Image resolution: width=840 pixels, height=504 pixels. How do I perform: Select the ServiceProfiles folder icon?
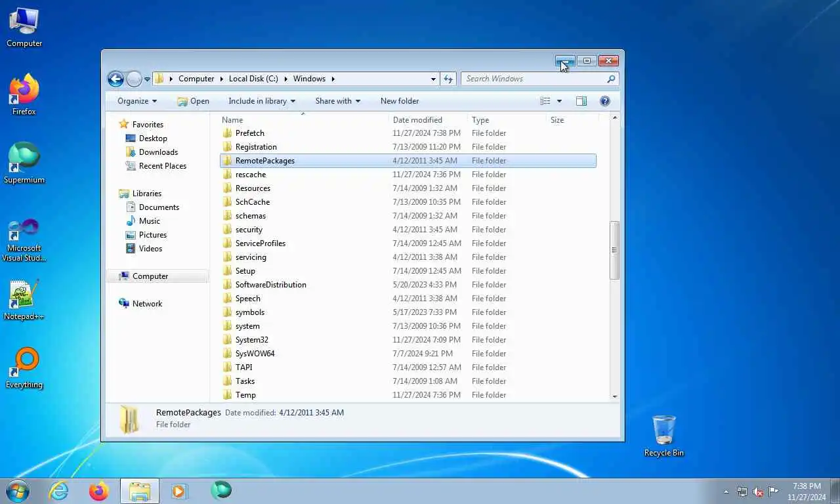[x=227, y=243]
